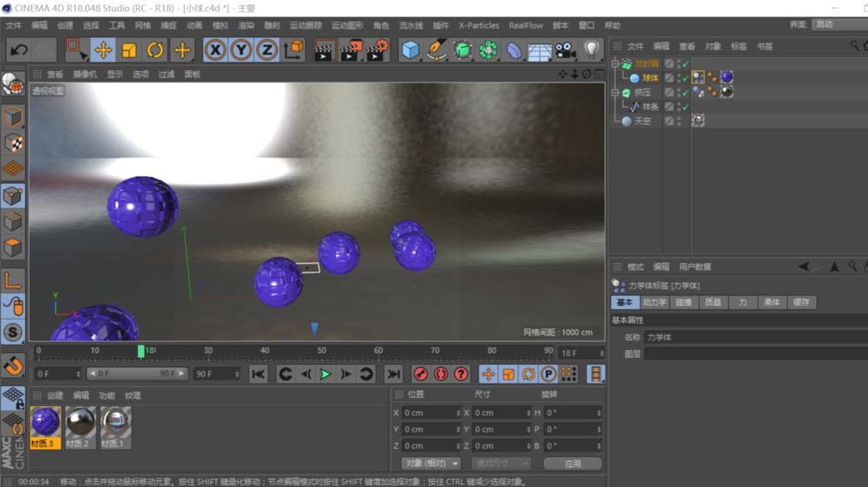The image size is (868, 487).
Task: Toggle Autokeying red circle button
Action: (441, 374)
